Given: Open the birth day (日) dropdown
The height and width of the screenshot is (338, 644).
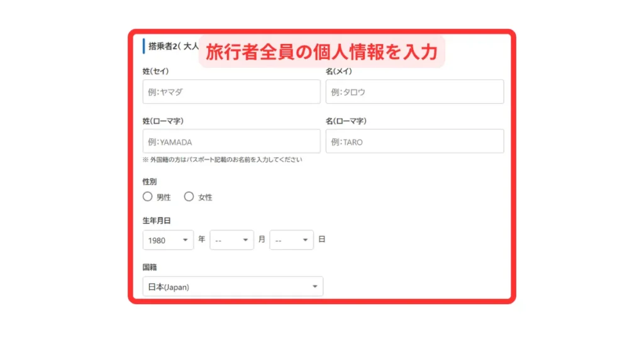Looking at the screenshot, I should pos(291,240).
